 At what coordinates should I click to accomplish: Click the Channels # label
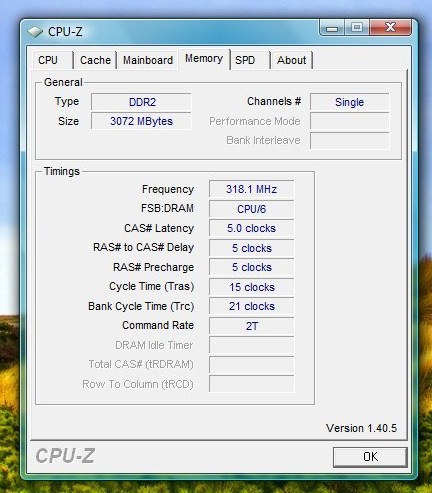pos(274,101)
